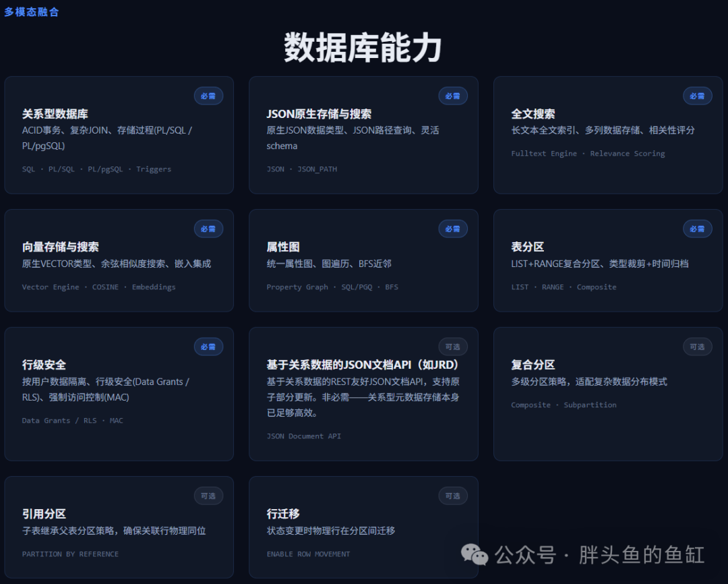Image resolution: width=728 pixels, height=584 pixels.
Task: Select the "Property Graph · SQL/PGQ · BFS" tag line
Action: pyautogui.click(x=332, y=287)
